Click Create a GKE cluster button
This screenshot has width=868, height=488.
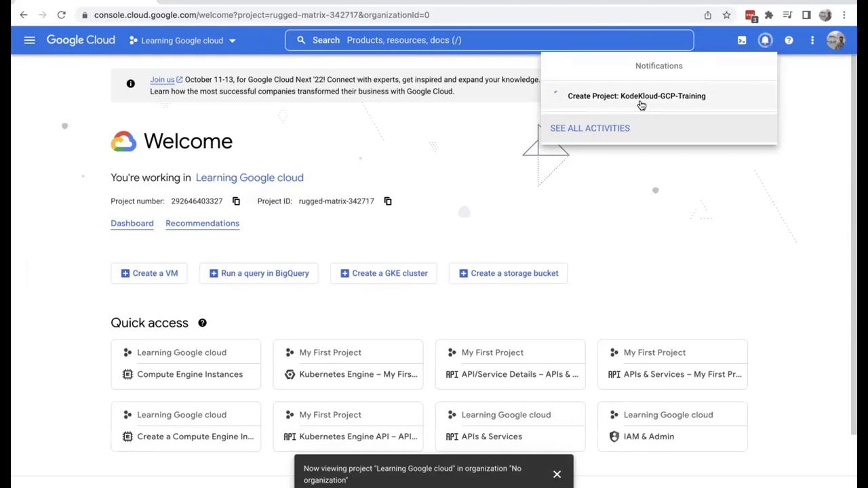(x=384, y=273)
